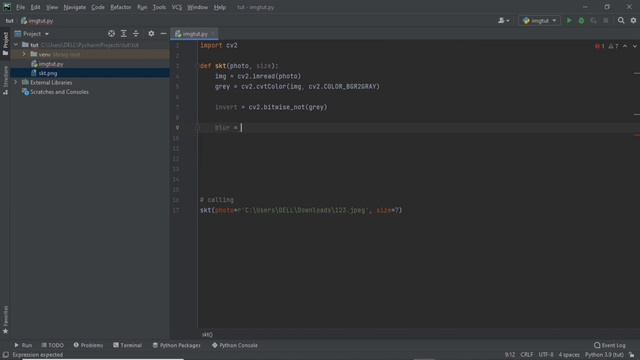The image size is (640, 360).
Task: Open the imgtut run configuration dropdown
Action: [x=539, y=20]
